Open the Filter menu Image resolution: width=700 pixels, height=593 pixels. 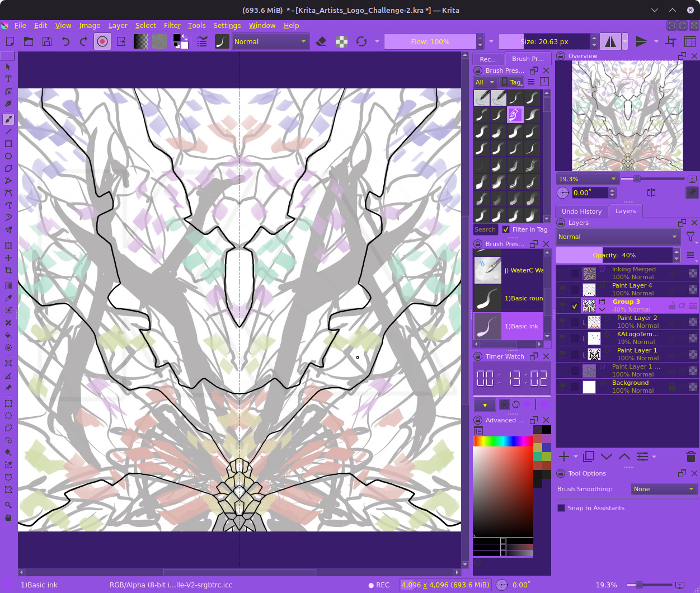click(x=172, y=26)
